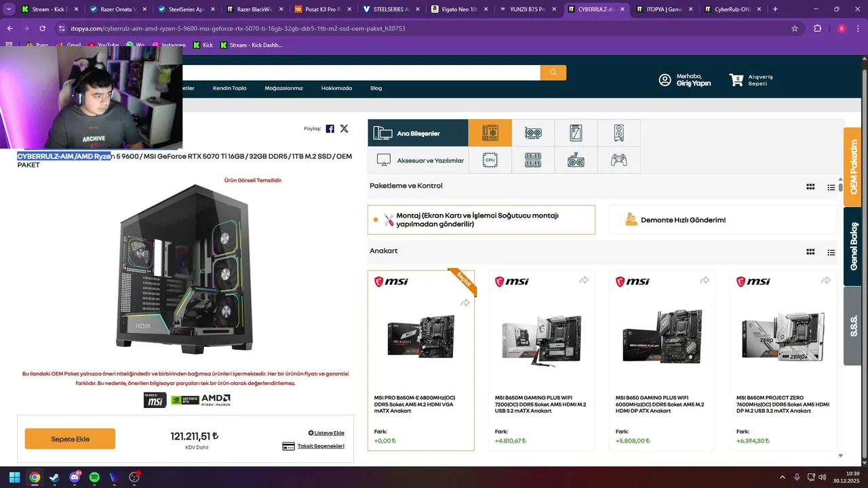Open Kick bookmark in bookmarks bar
The image size is (868, 488).
point(203,45)
